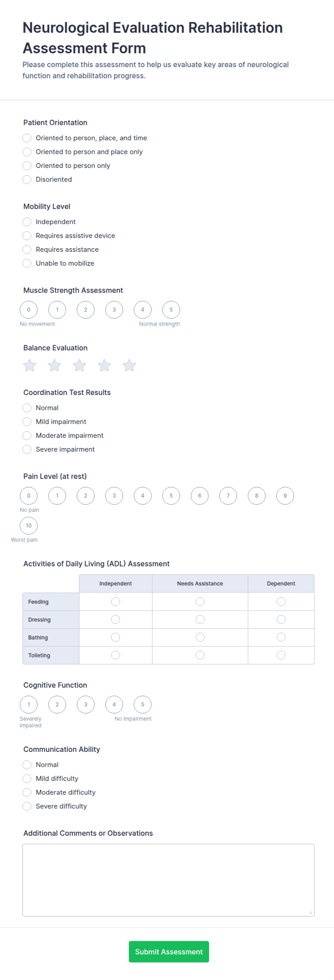The height and width of the screenshot is (980, 334).
Task: Select Severe difficulty for Communication Ability
Action: pos(27,806)
